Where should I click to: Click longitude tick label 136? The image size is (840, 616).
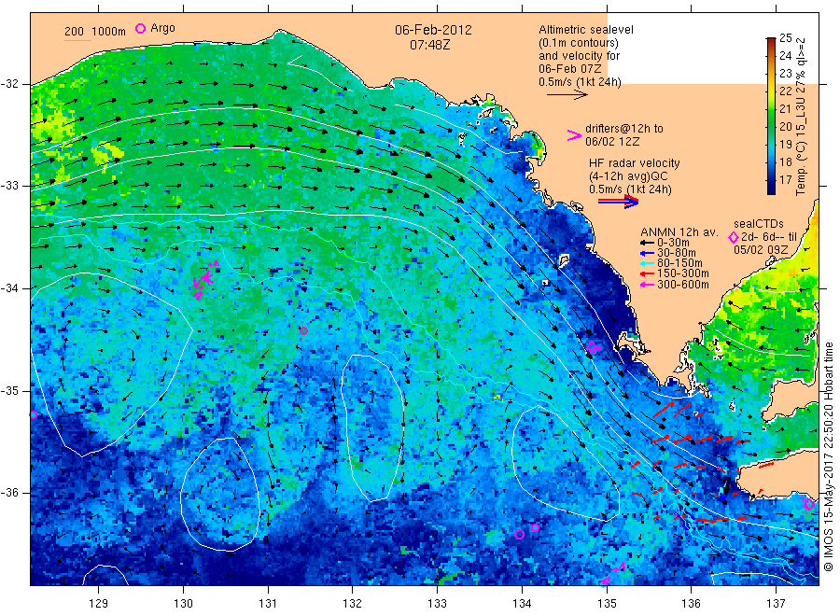(691, 603)
